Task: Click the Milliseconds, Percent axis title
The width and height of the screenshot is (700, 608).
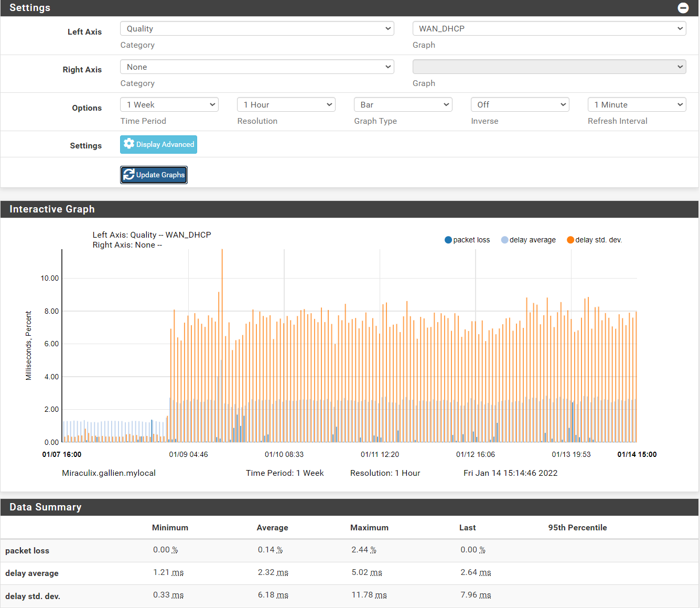Action: tap(28, 346)
